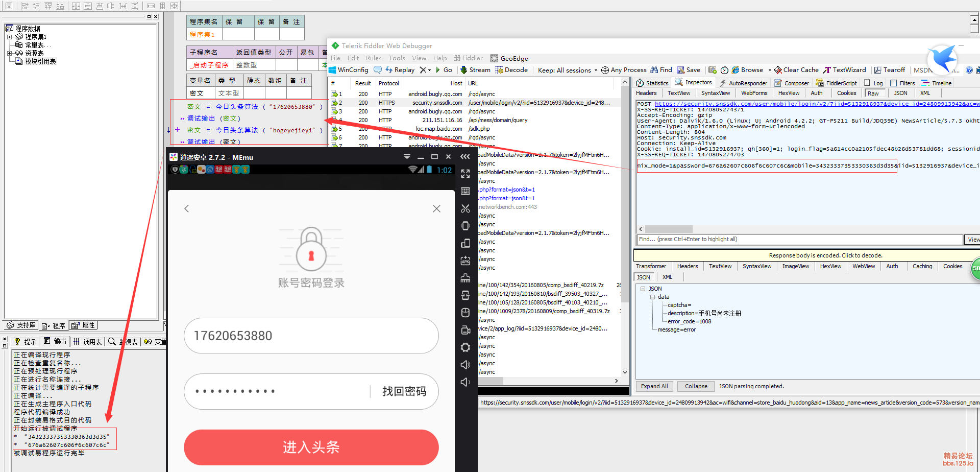
Task: Open the TextWizard tool
Action: coord(845,70)
